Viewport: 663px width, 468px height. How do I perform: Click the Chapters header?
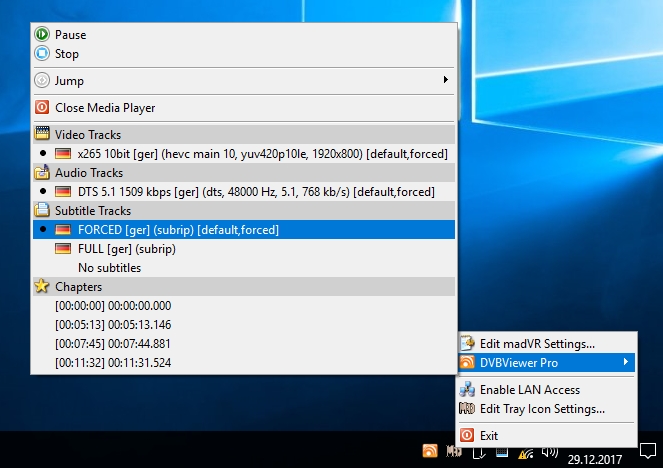click(x=244, y=287)
